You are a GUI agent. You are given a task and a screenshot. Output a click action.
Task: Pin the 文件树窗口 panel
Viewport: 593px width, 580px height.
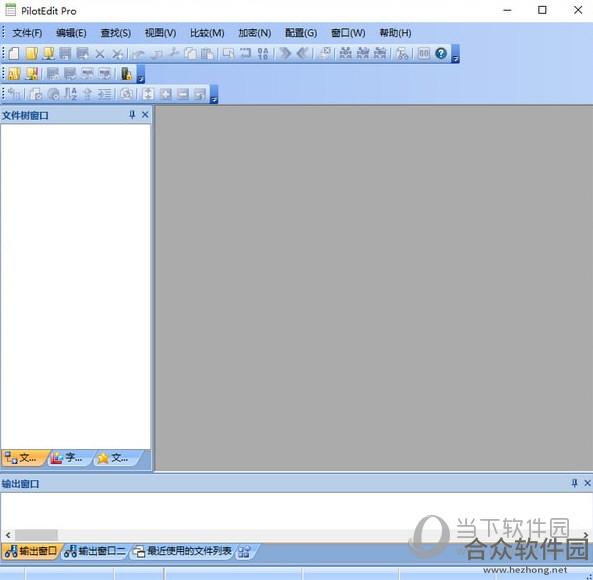click(132, 115)
